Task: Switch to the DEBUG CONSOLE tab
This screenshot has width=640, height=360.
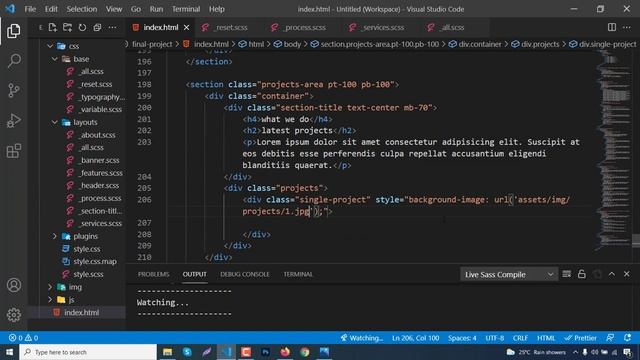Action: pos(245,274)
